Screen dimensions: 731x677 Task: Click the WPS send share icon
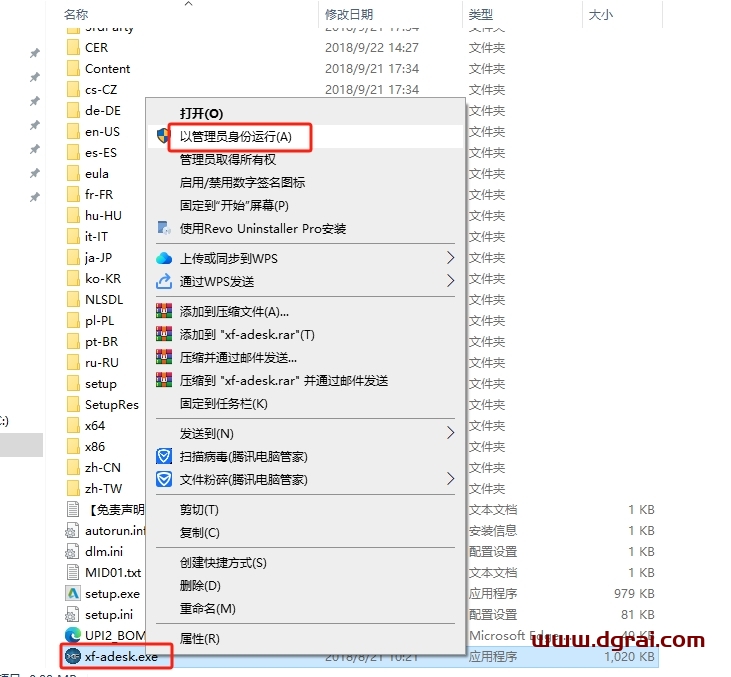click(x=164, y=281)
